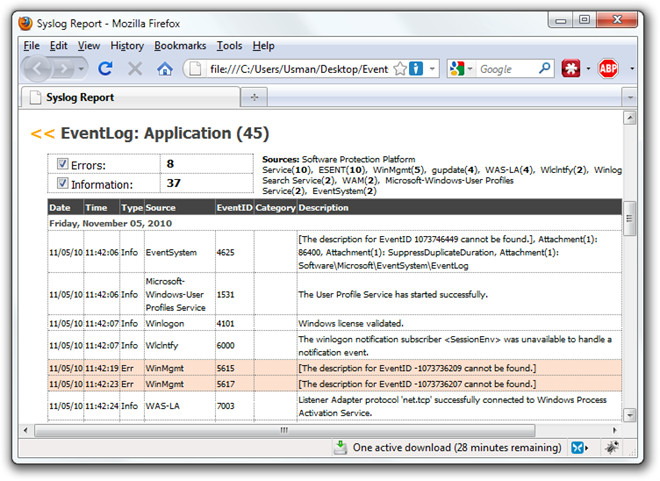This screenshot has height=481, width=660.
Task: Click 'Windows license validated.' description
Action: pyautogui.click(x=351, y=323)
